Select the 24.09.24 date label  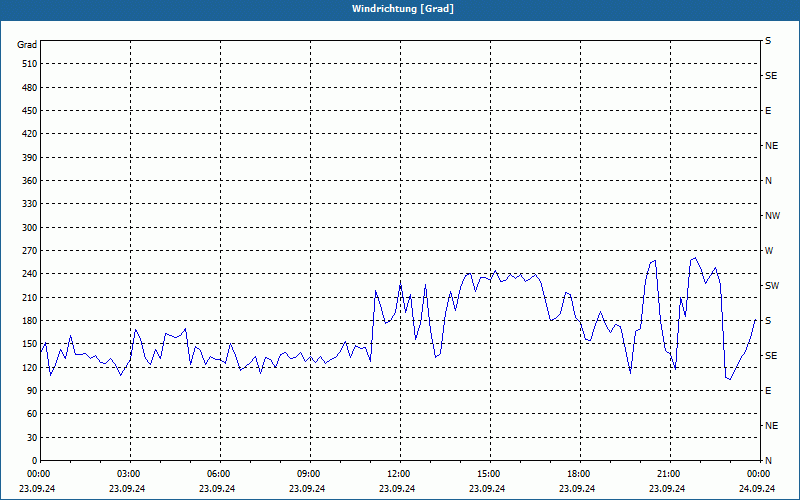click(x=757, y=488)
